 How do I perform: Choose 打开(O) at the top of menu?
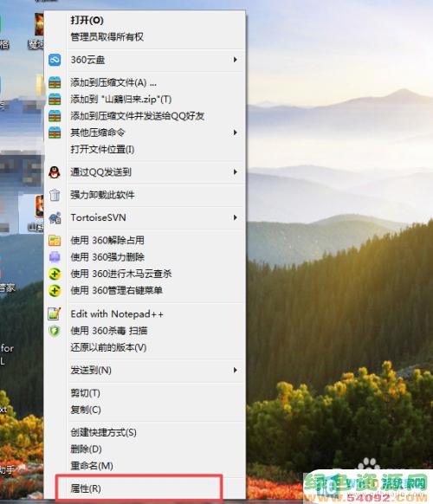click(x=87, y=20)
